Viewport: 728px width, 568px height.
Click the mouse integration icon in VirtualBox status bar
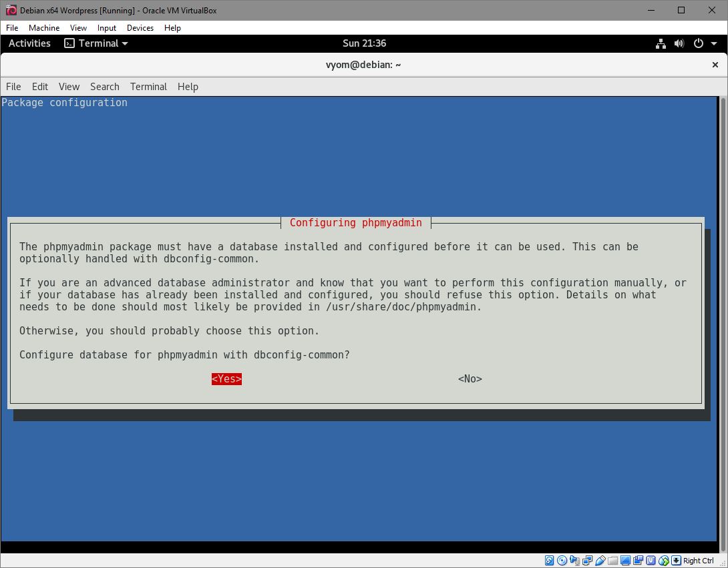pyautogui.click(x=664, y=561)
